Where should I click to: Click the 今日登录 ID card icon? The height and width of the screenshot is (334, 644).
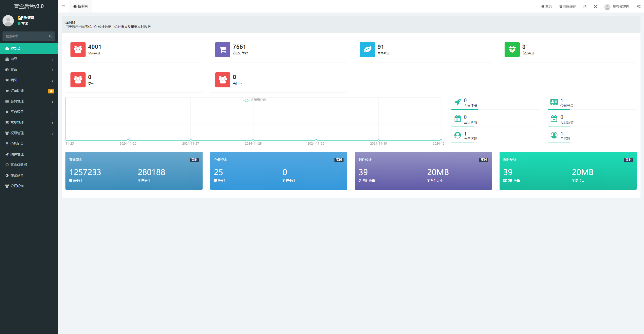click(x=554, y=102)
